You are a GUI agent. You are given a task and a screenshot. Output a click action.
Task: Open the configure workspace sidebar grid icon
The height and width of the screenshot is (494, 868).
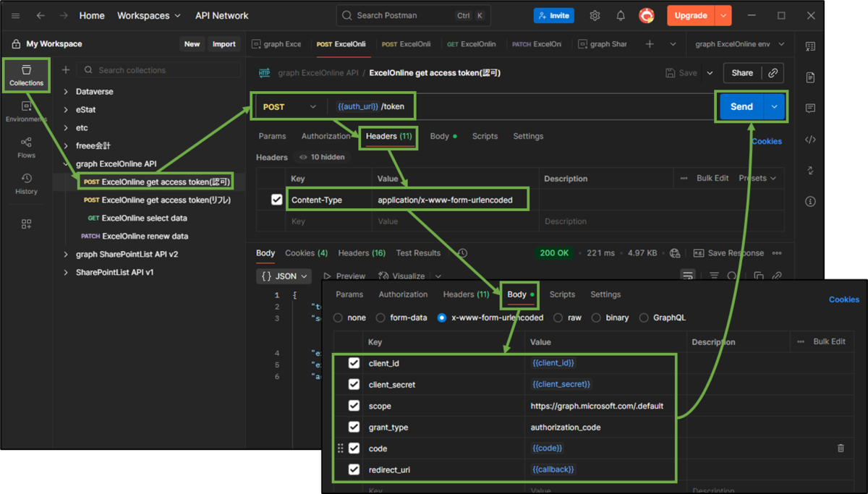click(27, 224)
